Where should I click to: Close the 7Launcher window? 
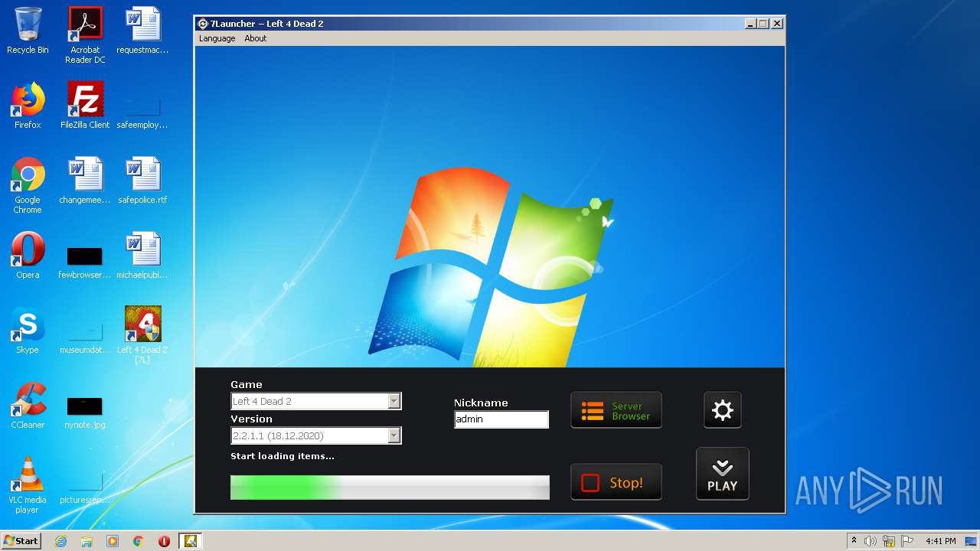coord(776,24)
